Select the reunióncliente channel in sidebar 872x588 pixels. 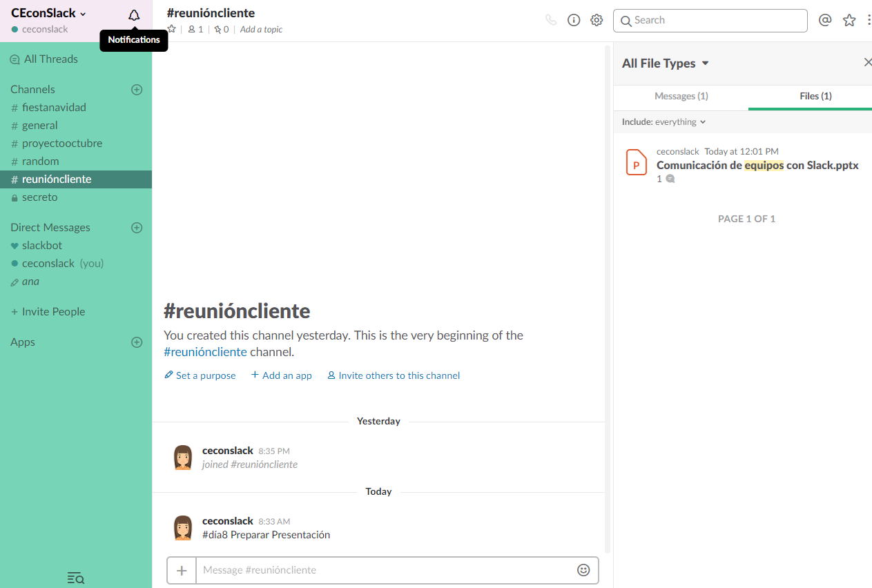click(x=76, y=179)
